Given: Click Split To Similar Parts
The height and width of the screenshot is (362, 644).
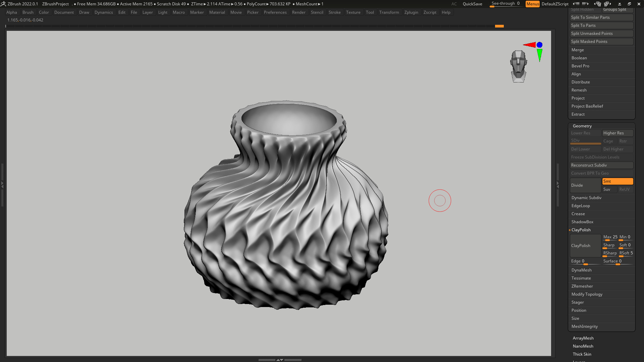Looking at the screenshot, I should [x=601, y=17].
